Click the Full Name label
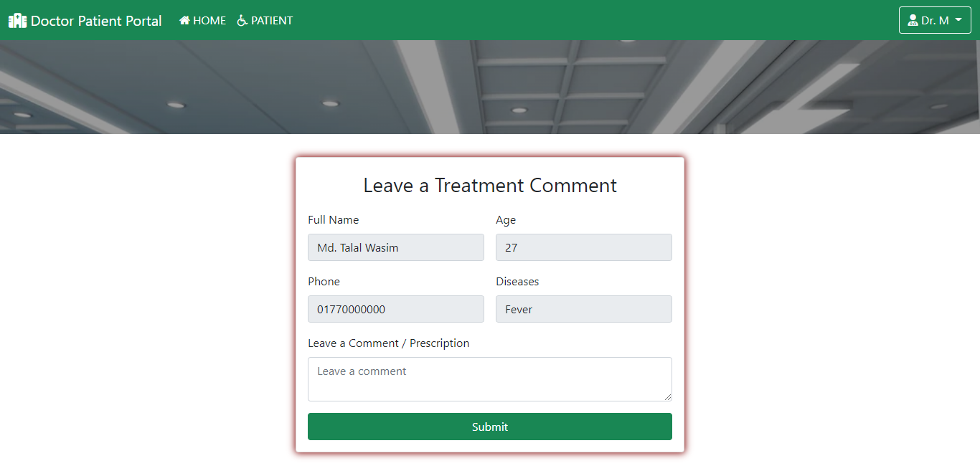This screenshot has height=471, width=980. pyautogui.click(x=334, y=220)
